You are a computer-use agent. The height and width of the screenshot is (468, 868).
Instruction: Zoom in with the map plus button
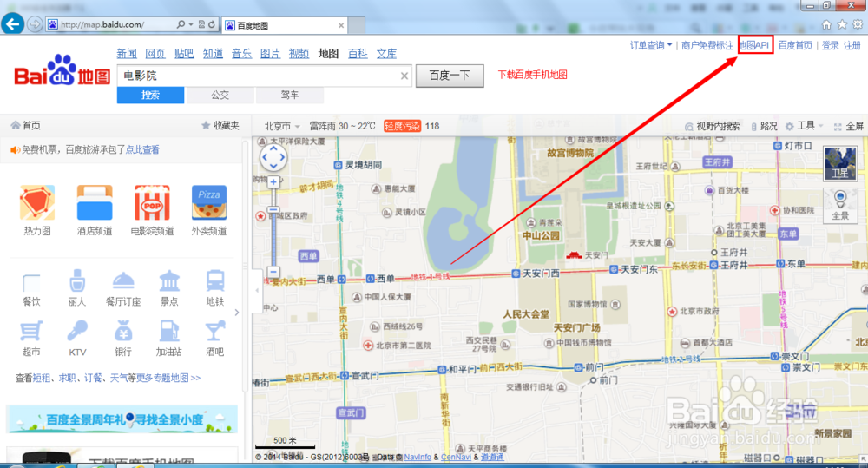pos(273,181)
